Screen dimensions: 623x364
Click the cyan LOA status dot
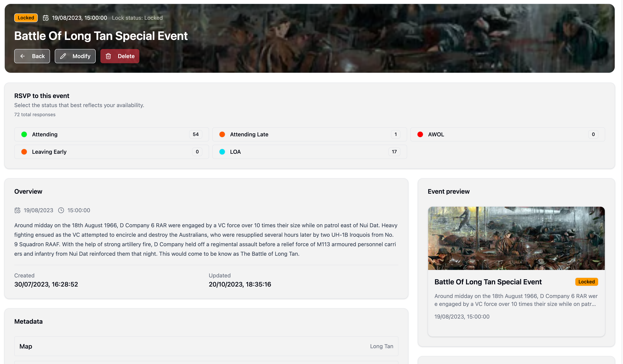[x=222, y=152]
